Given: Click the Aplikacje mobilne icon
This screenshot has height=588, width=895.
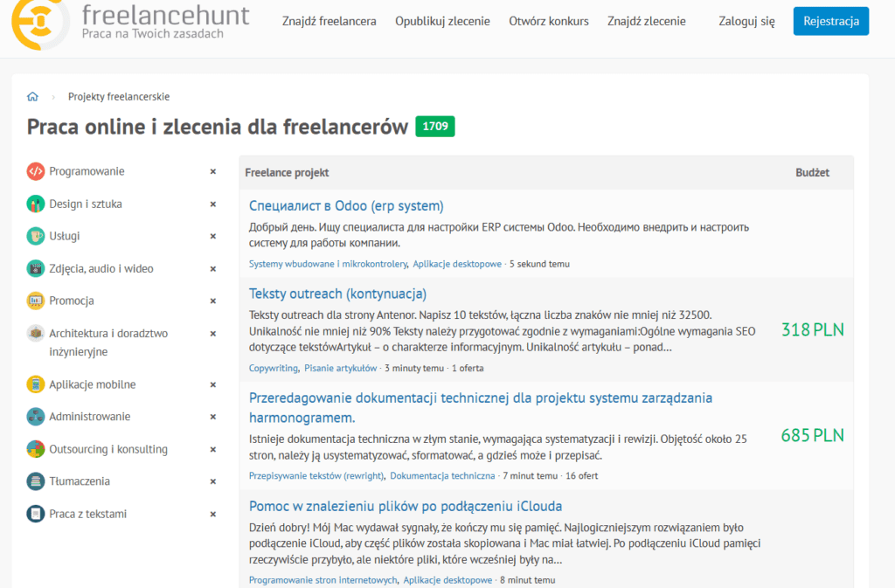Looking at the screenshot, I should pos(35,384).
